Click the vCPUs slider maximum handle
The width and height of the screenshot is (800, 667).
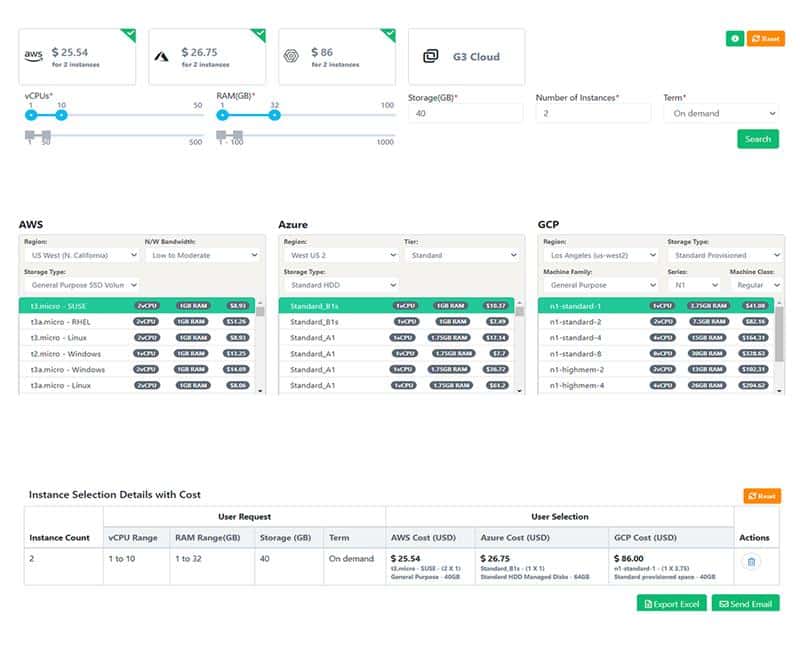(x=61, y=115)
